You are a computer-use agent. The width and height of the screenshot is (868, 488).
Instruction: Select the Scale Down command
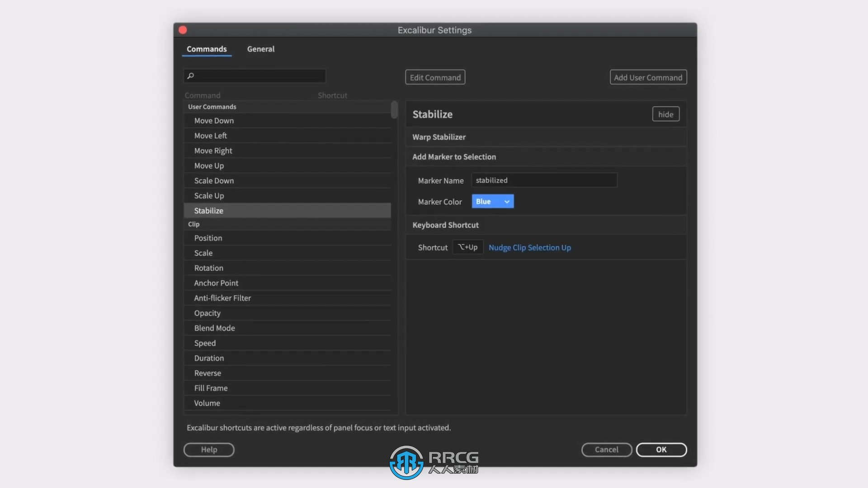coord(287,180)
